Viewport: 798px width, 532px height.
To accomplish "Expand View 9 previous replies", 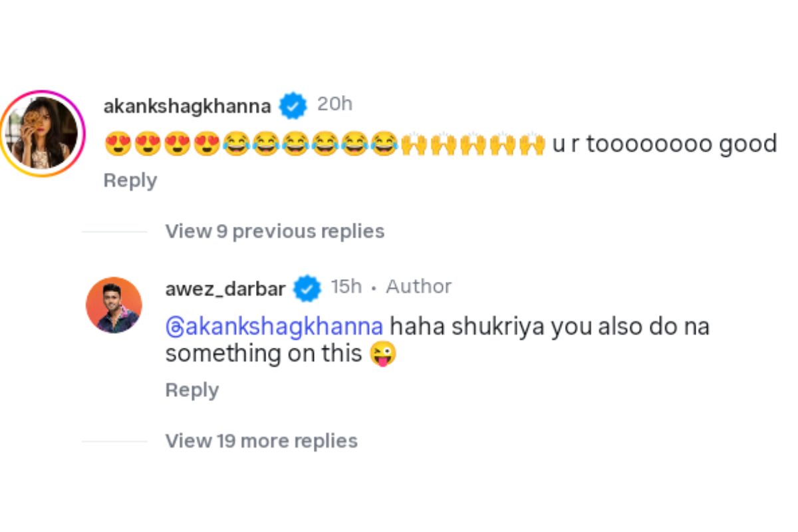I will pos(275,231).
